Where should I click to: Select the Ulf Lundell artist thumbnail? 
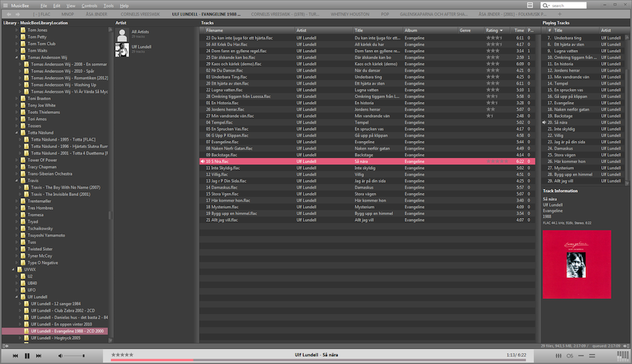click(x=122, y=50)
